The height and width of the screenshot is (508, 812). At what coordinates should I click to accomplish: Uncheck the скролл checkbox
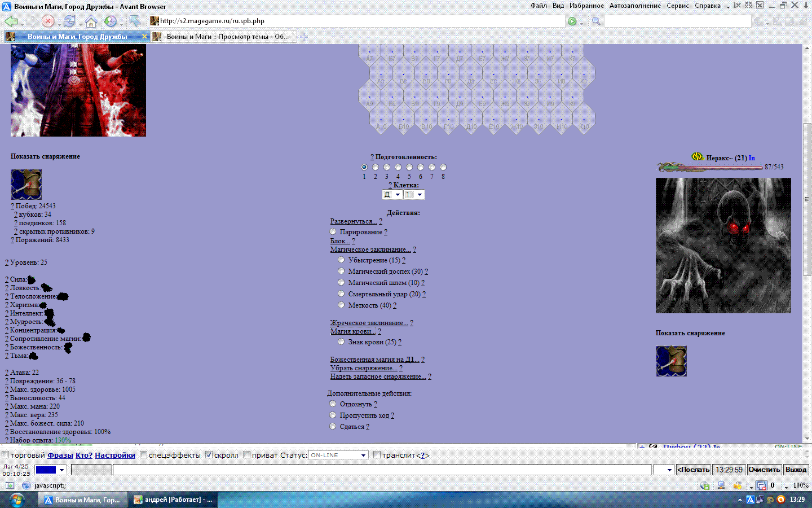coord(209,455)
